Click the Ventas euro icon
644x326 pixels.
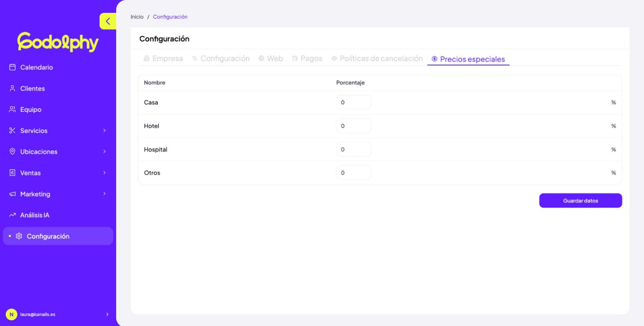click(12, 173)
